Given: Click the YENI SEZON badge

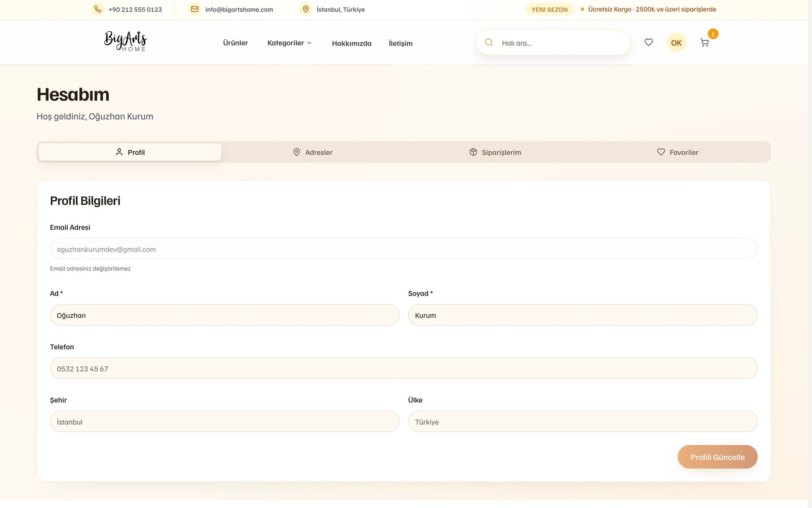Looking at the screenshot, I should click(x=550, y=10).
